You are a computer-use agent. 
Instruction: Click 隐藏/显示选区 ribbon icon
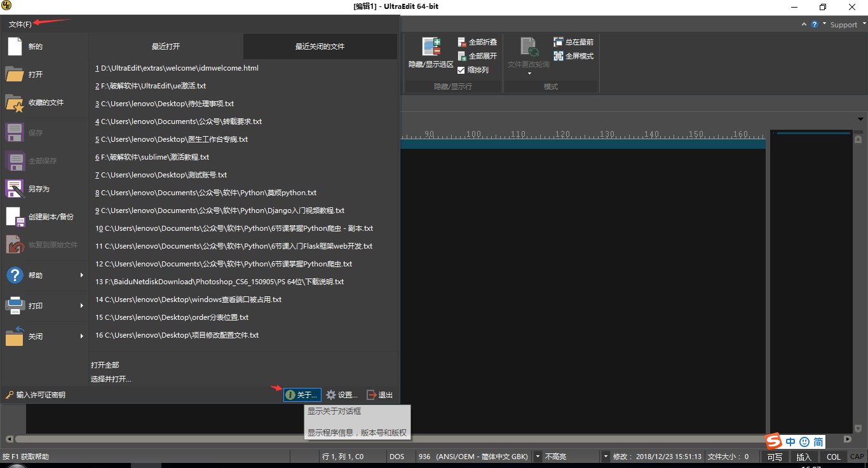431,47
